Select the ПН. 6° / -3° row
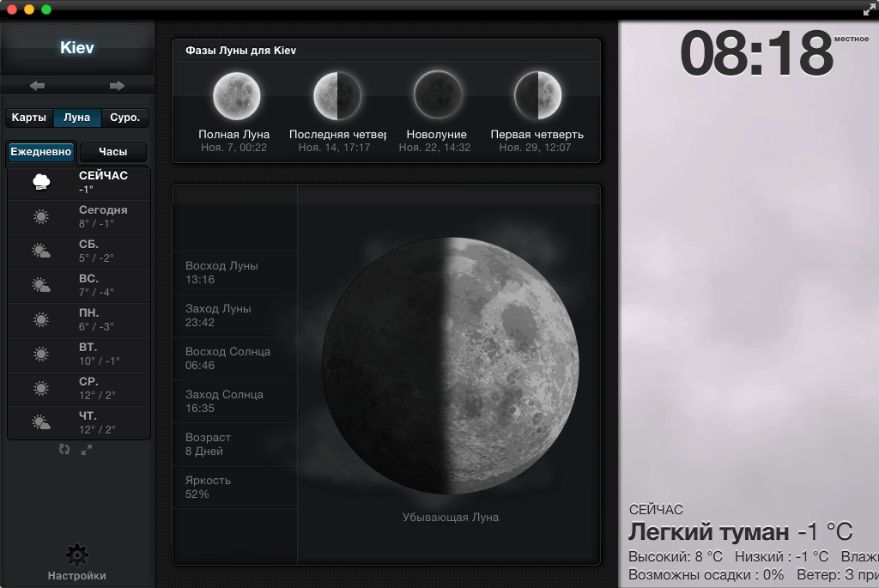The height and width of the screenshot is (588, 879). point(78,319)
